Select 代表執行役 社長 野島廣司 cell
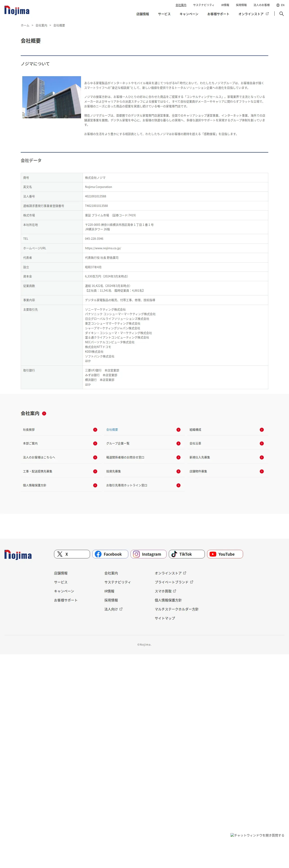Viewport: 289px width, 868px height. click(x=175, y=258)
